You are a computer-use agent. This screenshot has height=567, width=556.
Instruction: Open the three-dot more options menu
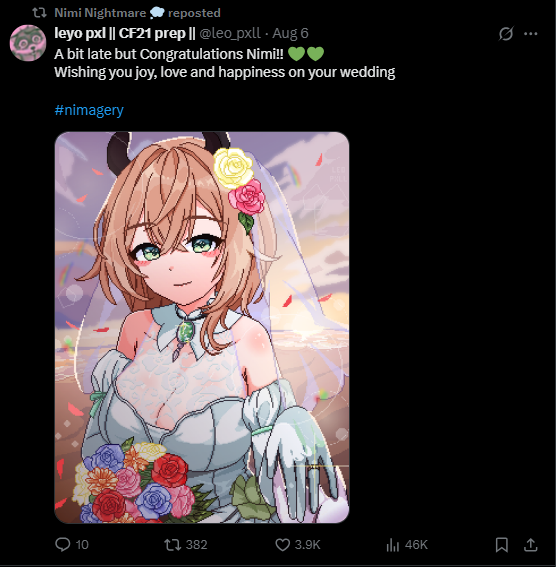[531, 34]
